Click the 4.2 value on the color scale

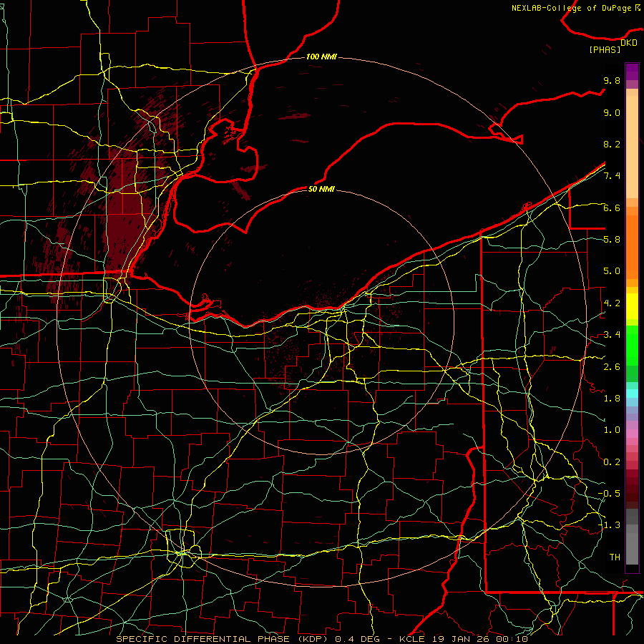(612, 303)
